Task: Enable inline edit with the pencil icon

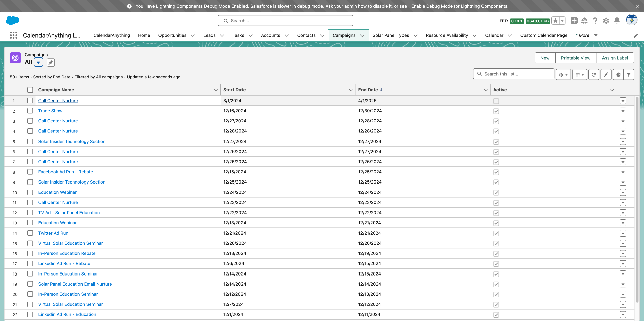Action: tap(606, 75)
